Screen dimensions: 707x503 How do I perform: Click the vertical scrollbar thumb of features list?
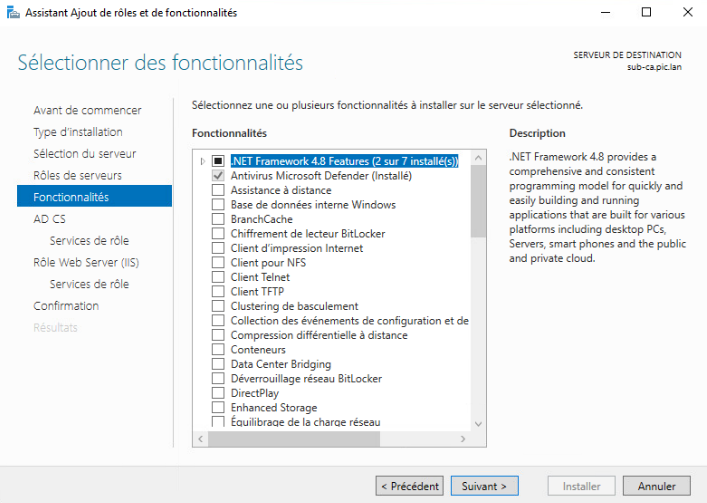click(x=478, y=201)
